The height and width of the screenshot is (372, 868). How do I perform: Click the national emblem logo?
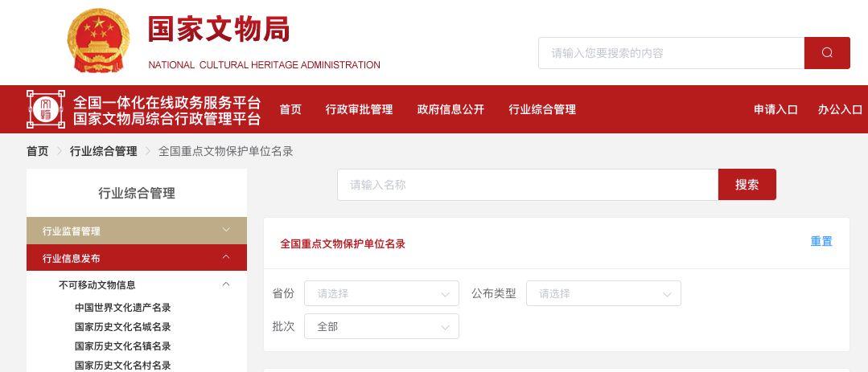point(98,41)
